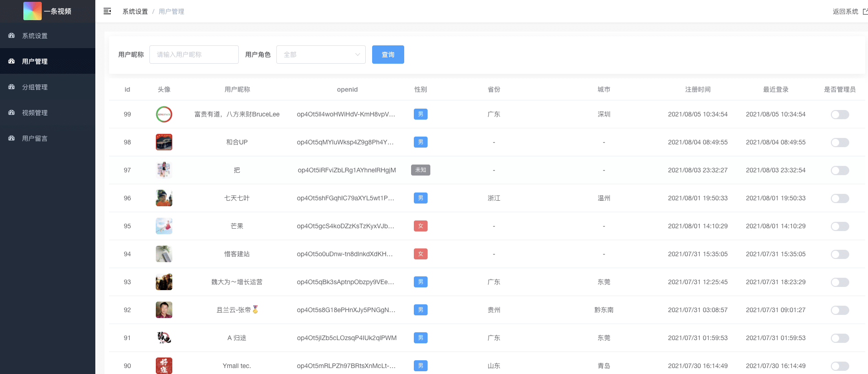Click the external-link icon beside 返回系统

point(865,11)
